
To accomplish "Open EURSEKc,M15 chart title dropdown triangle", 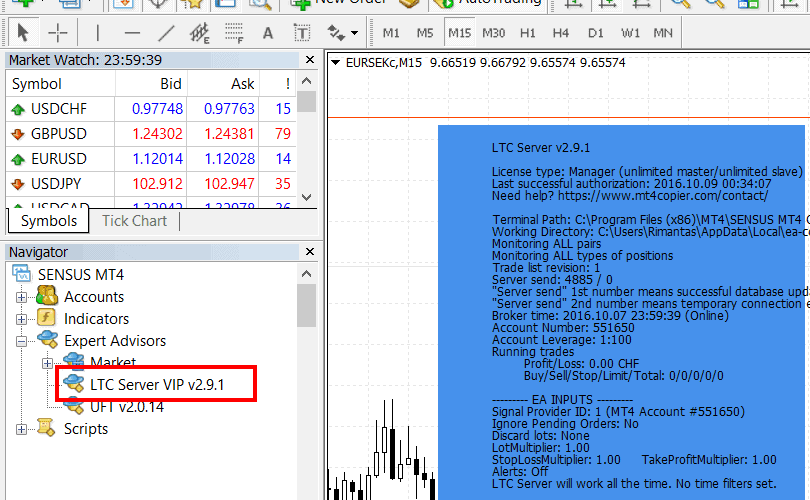I will click(x=336, y=62).
